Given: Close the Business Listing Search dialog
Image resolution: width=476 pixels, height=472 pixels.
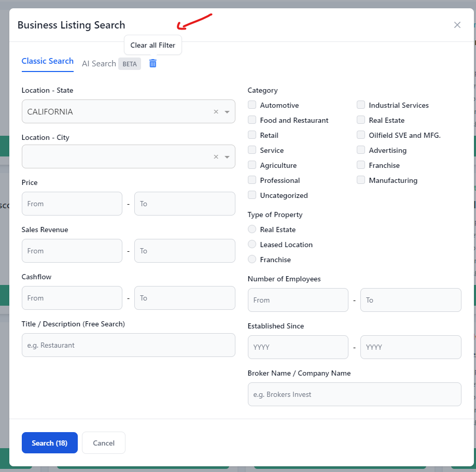Looking at the screenshot, I should 457,25.
